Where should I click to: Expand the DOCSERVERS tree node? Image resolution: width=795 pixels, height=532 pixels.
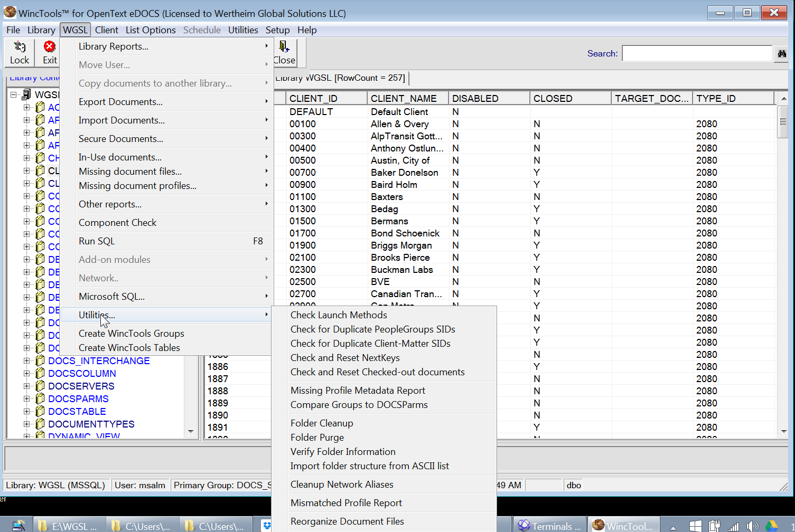click(26, 386)
